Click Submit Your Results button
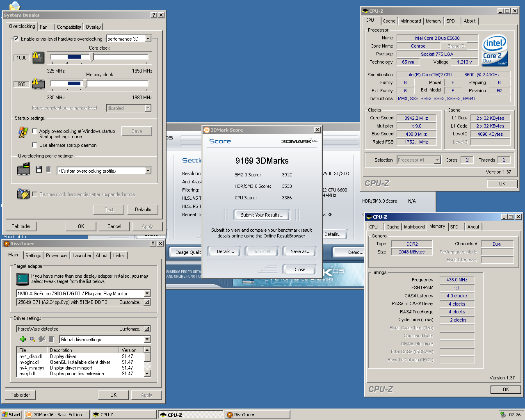The image size is (525, 420). (x=262, y=215)
